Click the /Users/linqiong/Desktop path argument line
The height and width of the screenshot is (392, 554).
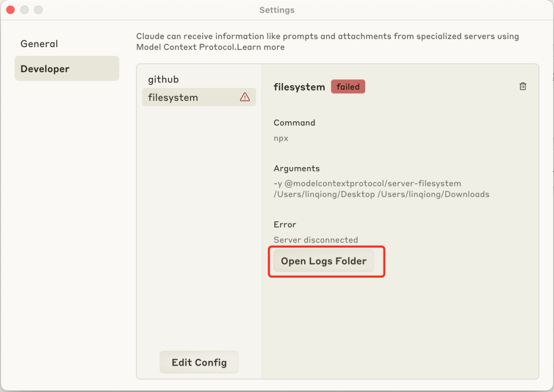(x=382, y=194)
